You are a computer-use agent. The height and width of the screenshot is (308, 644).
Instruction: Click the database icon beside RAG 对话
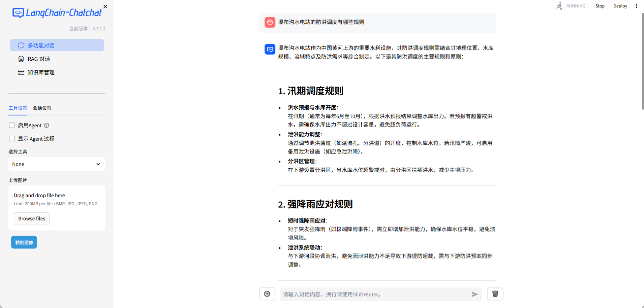[21, 59]
